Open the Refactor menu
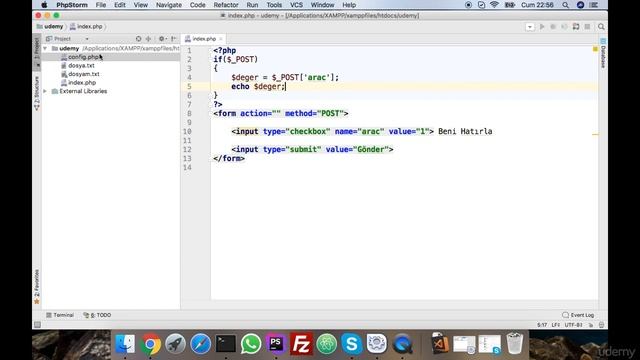The width and height of the screenshot is (640, 360). coord(226,5)
